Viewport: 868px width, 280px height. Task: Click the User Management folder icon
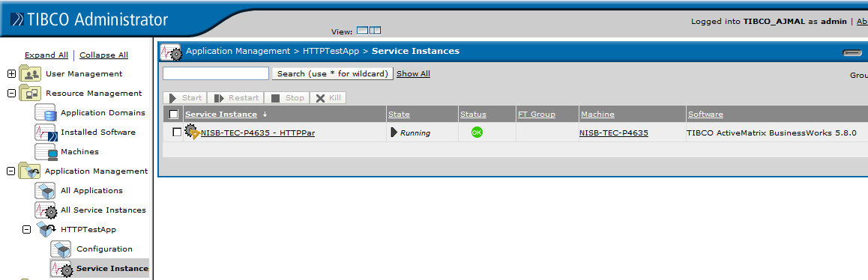pyautogui.click(x=30, y=73)
